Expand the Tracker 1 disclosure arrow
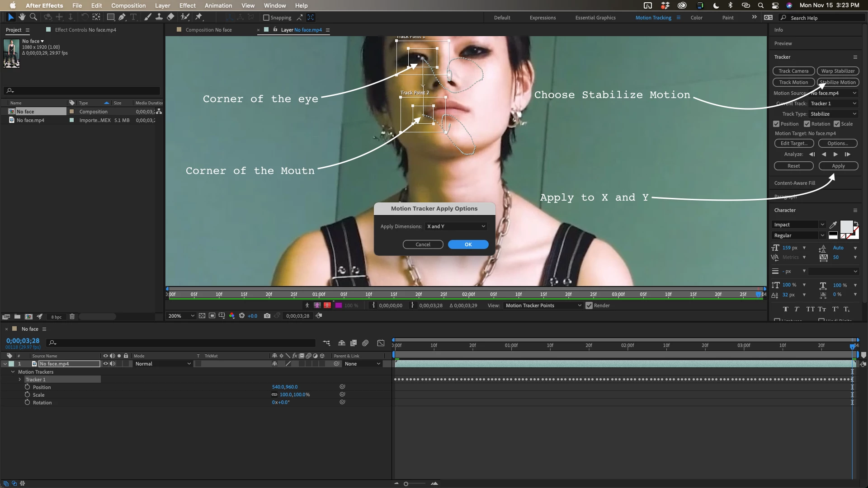Viewport: 868px width, 488px height. pyautogui.click(x=20, y=380)
